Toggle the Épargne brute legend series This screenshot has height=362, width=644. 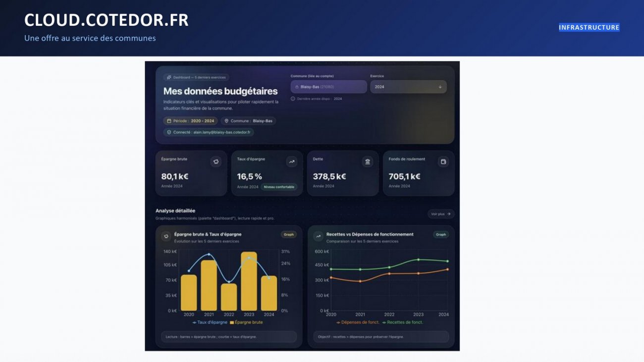[246, 322]
